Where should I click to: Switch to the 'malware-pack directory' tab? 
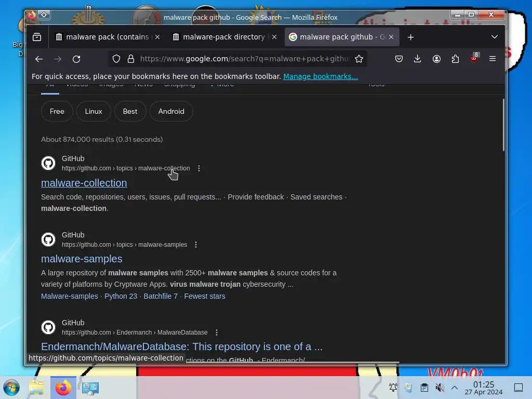224,37
